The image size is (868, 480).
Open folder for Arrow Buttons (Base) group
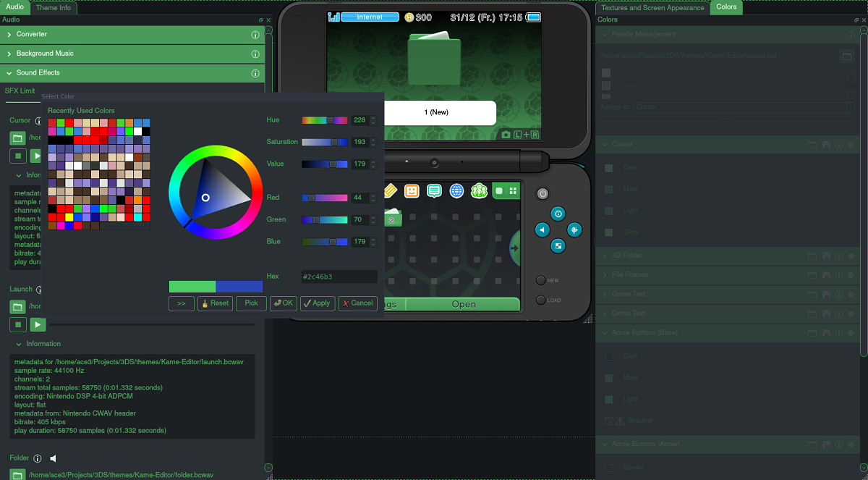[x=812, y=332]
